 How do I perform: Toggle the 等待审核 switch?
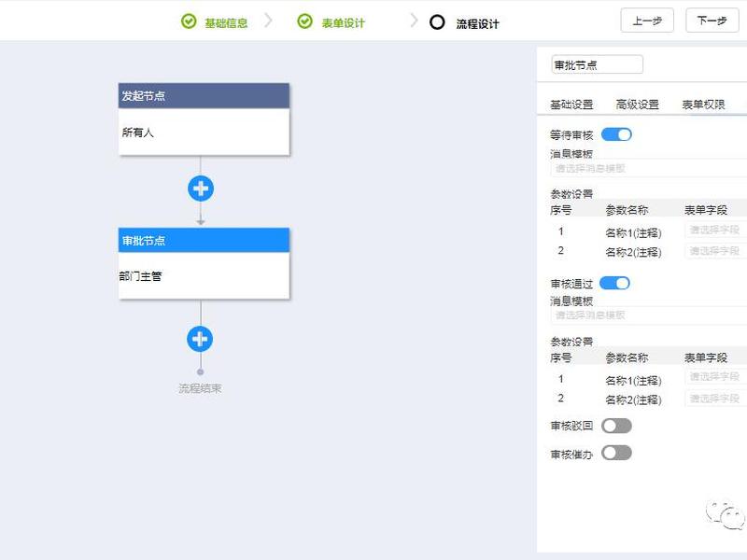[x=616, y=134]
